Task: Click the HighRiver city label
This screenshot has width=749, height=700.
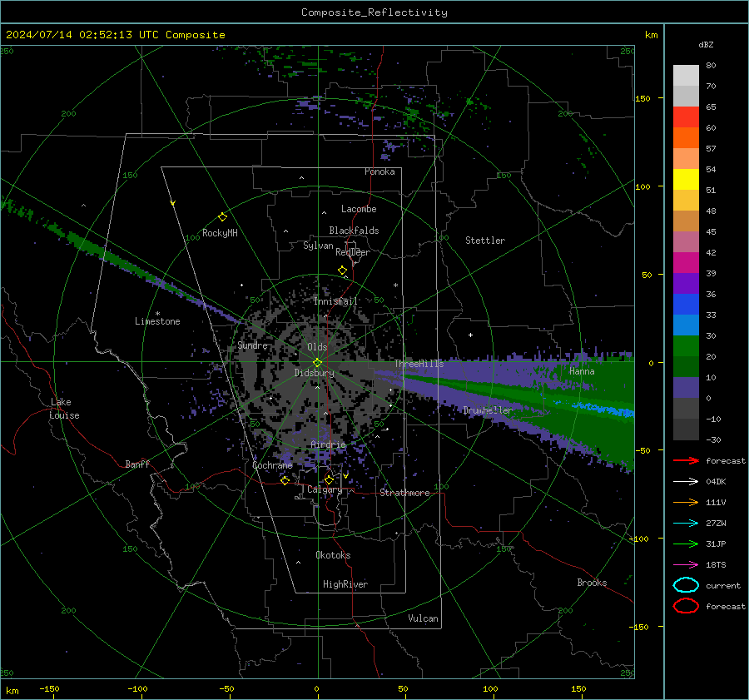Action: coord(345,584)
